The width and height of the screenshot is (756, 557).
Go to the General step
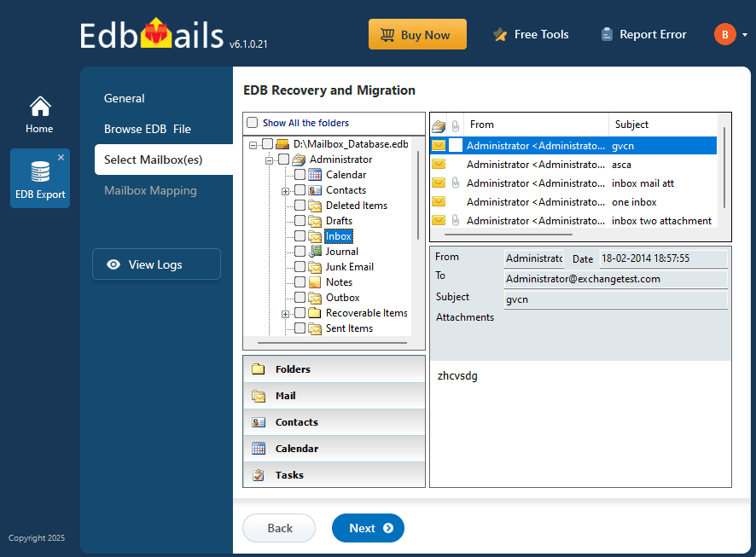(125, 98)
